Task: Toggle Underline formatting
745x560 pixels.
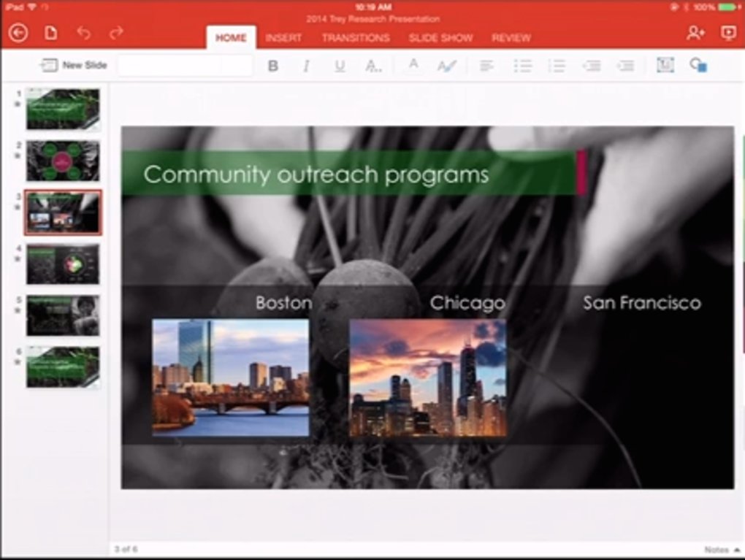Action: [340, 66]
